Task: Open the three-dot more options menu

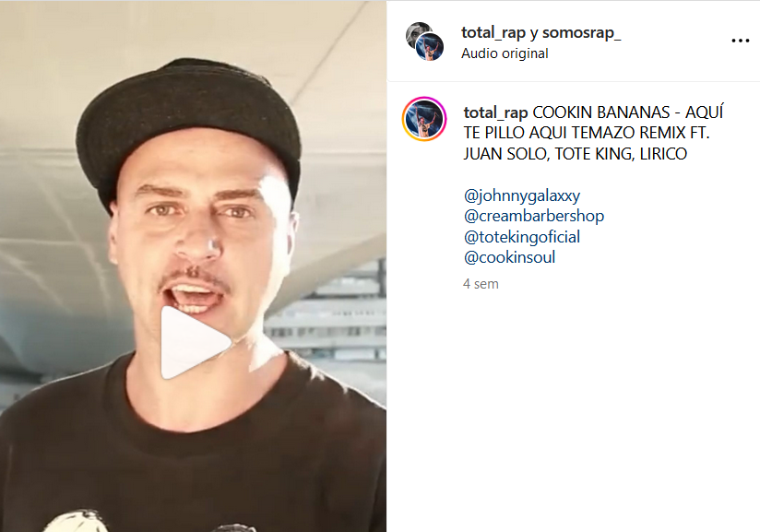Action: (740, 41)
